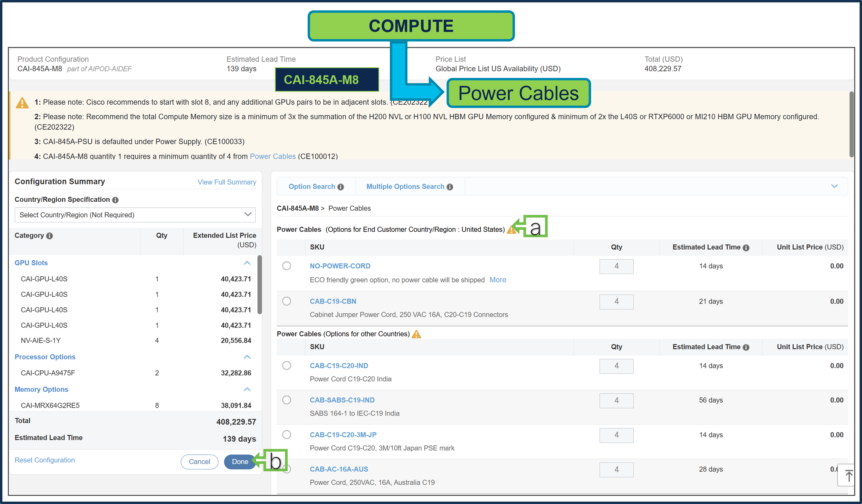Viewport: 862px width, 504px height.
Task: Collapse the GPU Slots section
Action: tap(247, 263)
